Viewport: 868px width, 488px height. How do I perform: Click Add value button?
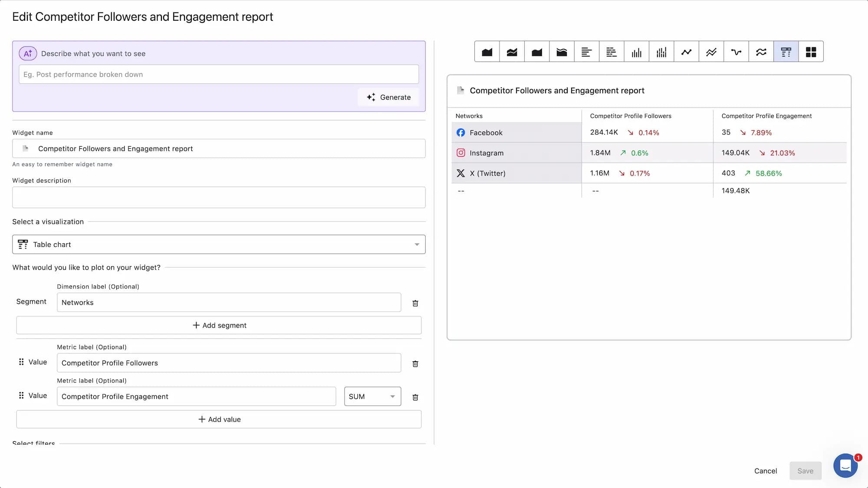[x=219, y=419]
